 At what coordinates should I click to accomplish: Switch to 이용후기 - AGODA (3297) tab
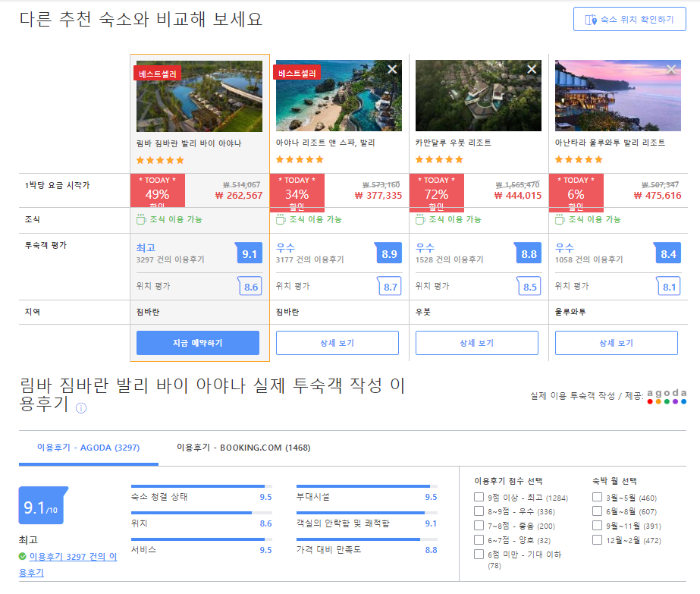89,448
